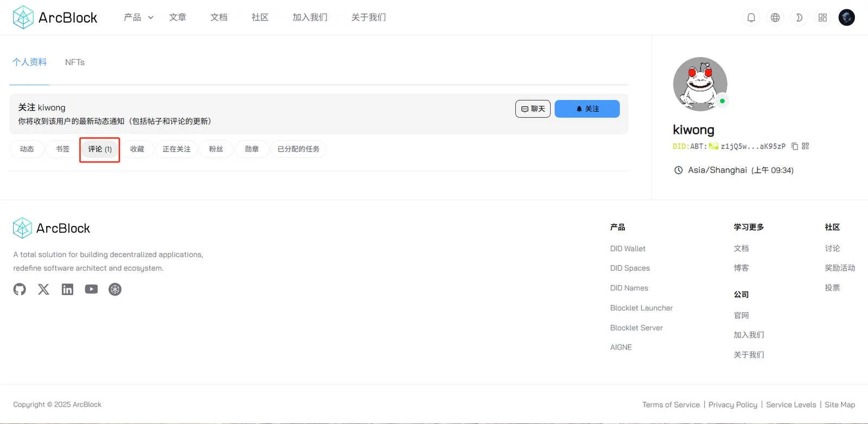Click the blue 关注 follow button
This screenshot has width=868, height=424.
point(587,109)
